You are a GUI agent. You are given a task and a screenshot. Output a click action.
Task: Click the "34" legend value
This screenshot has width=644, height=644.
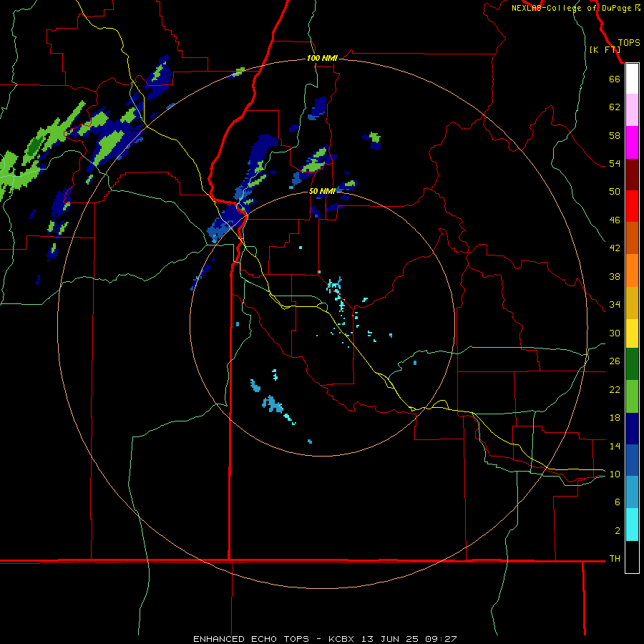pos(615,305)
